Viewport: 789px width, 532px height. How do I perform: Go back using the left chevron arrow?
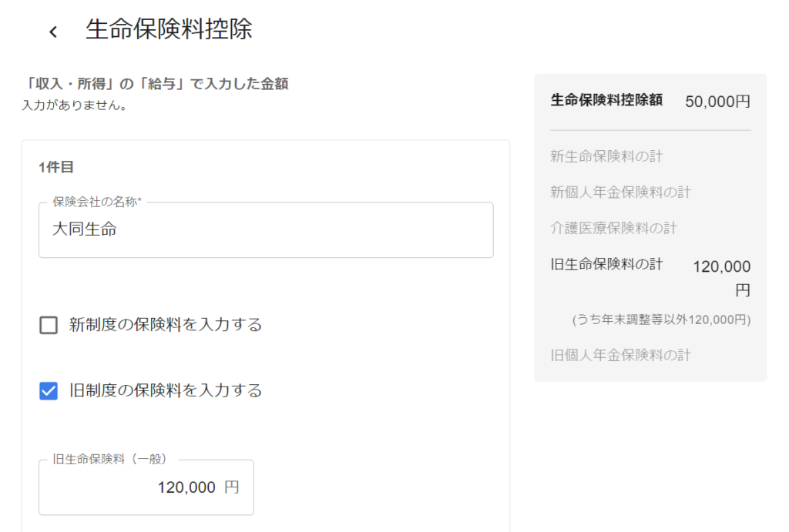(x=53, y=32)
